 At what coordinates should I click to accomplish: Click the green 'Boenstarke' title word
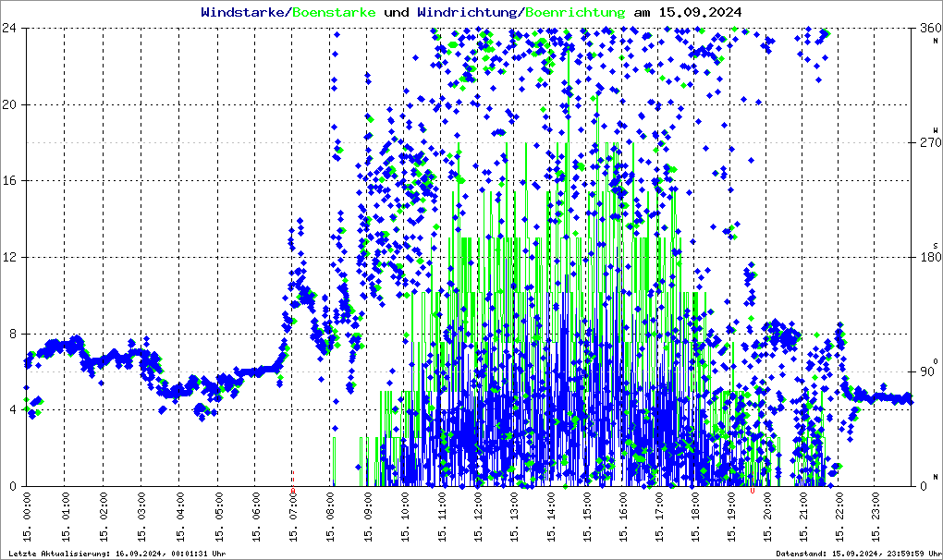pos(334,12)
